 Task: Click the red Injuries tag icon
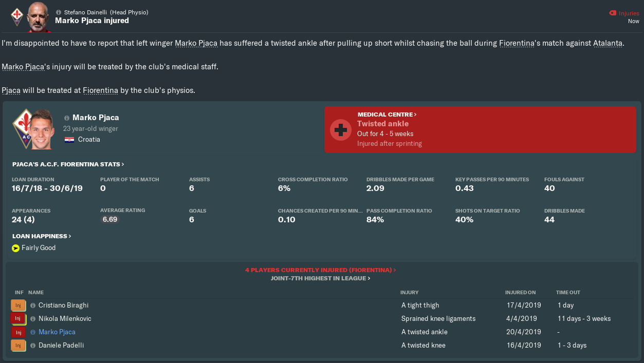612,13
